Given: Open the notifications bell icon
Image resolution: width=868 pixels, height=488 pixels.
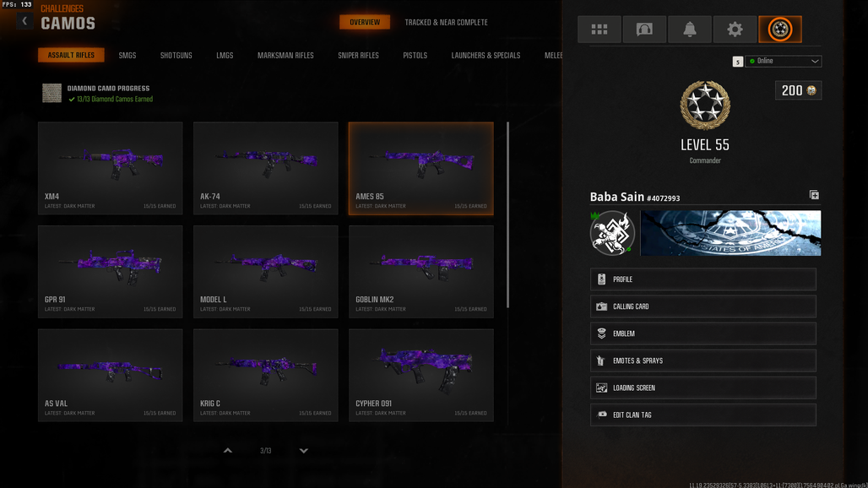Looking at the screenshot, I should pos(690,30).
